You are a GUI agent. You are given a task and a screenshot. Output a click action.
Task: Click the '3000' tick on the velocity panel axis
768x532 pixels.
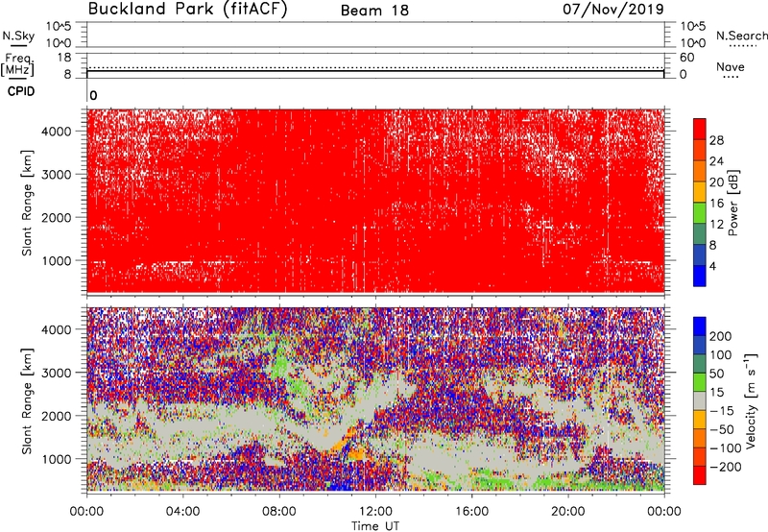pyautogui.click(x=57, y=373)
